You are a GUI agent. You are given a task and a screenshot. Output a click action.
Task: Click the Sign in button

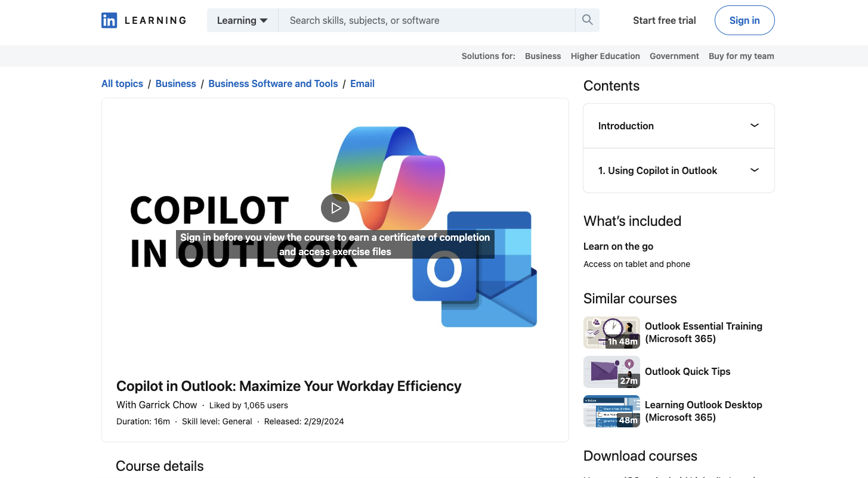coord(744,20)
